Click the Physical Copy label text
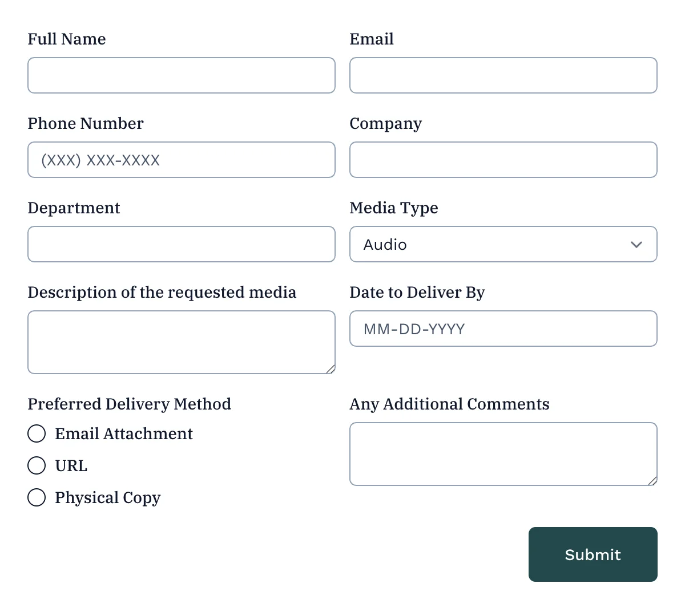The image size is (685, 616). click(x=108, y=497)
